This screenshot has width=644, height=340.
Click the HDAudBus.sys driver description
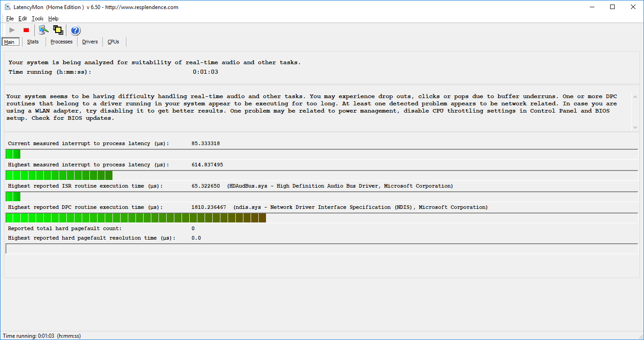tap(340, 186)
